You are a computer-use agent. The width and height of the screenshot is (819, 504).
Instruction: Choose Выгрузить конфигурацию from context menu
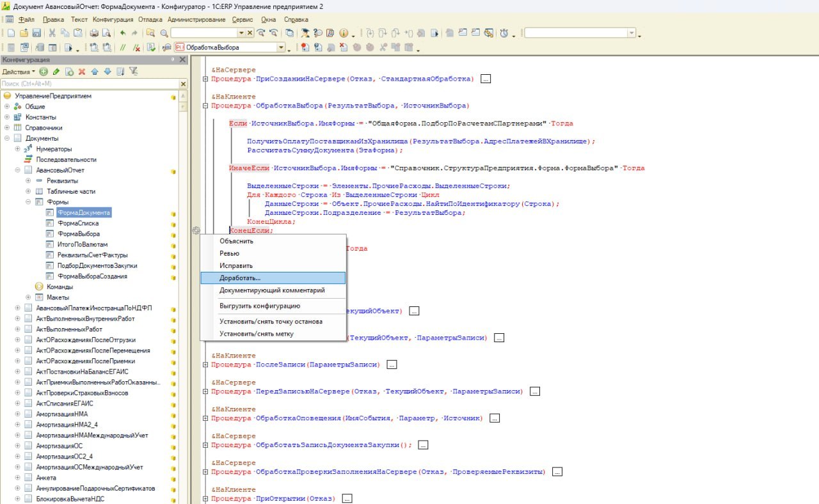[273, 306]
